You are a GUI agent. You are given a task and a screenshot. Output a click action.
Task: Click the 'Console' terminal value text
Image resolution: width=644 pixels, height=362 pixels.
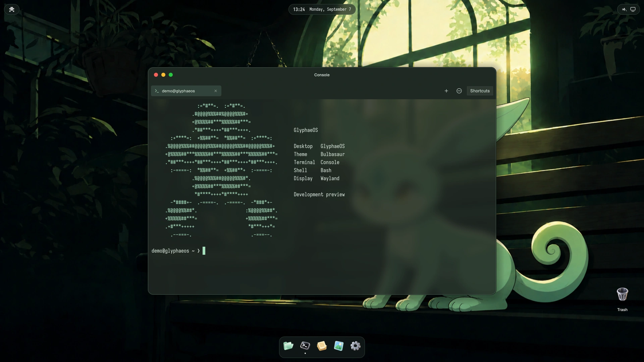pyautogui.click(x=330, y=162)
